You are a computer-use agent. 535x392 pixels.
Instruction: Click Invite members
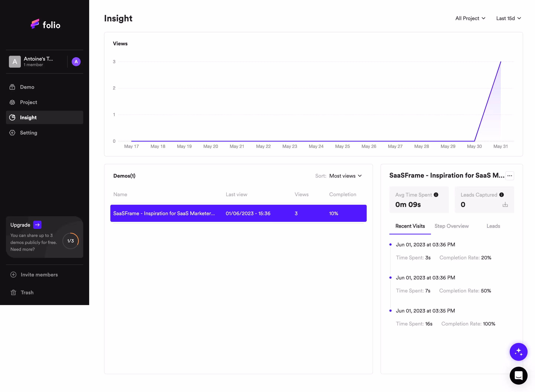tap(39, 275)
